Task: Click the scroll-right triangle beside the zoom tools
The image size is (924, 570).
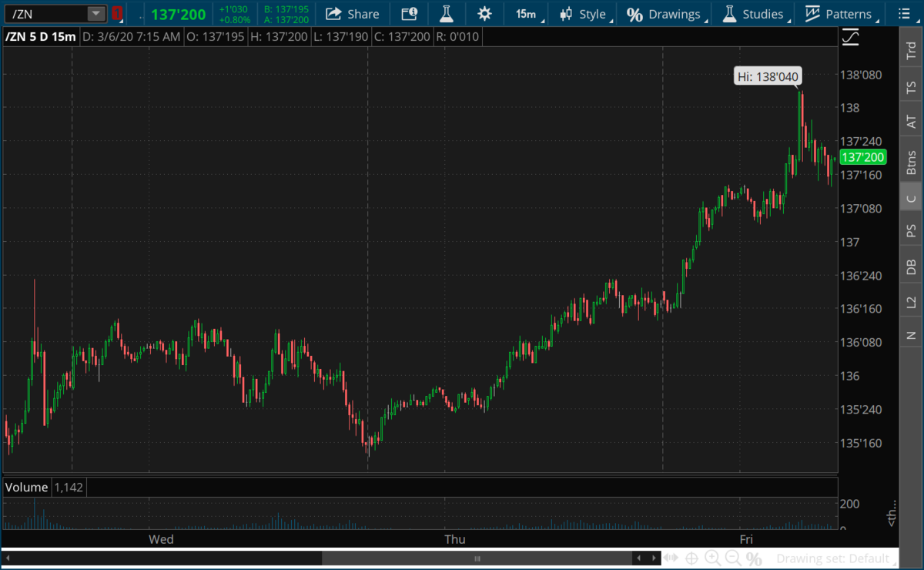Action: pos(654,558)
